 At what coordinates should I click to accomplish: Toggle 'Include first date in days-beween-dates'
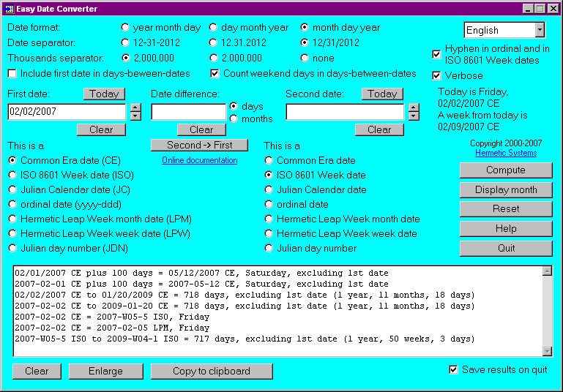coord(12,74)
